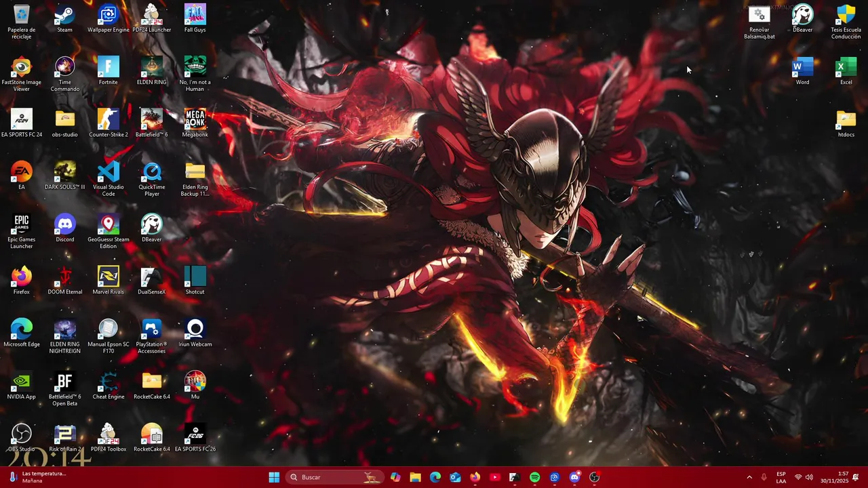Select the obs-studio folder icon
This screenshot has width=868, height=488.
tap(64, 123)
